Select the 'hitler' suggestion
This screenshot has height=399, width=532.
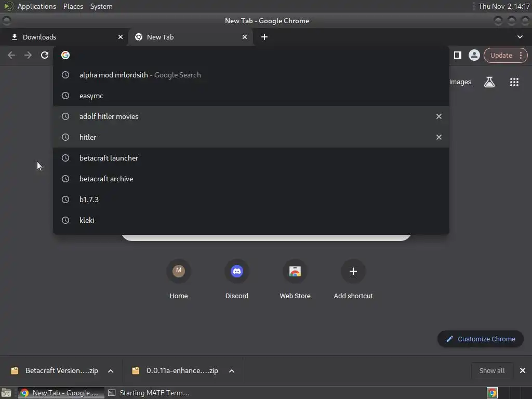[251, 137]
